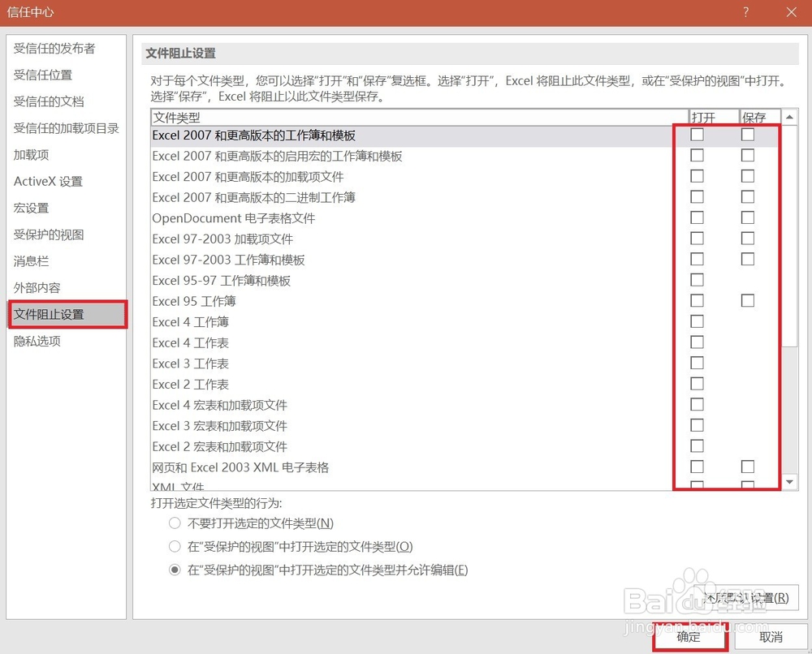Image resolution: width=812 pixels, height=654 pixels.
Task: Check Open for Excel 2007 二进制工作簿
Action: coord(697,196)
